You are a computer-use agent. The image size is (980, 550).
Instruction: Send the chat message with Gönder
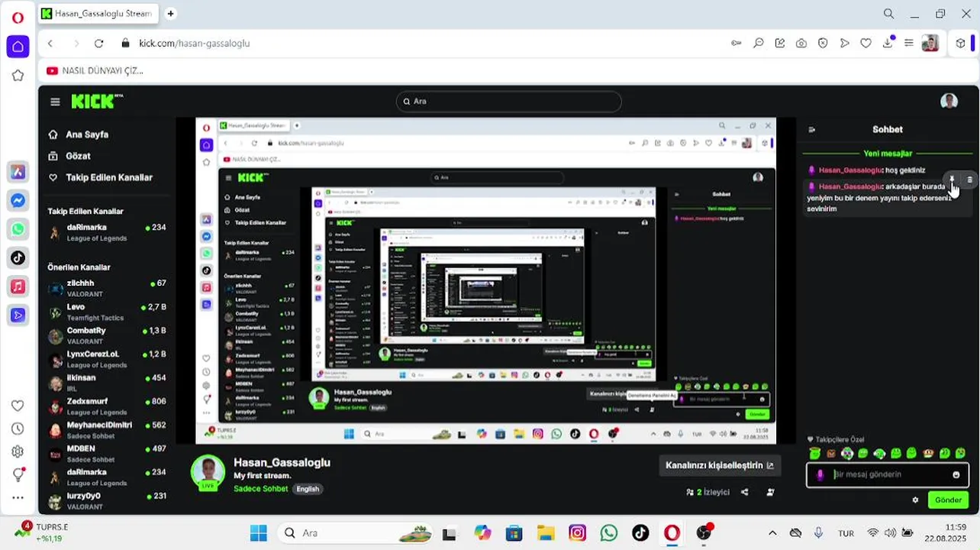(x=948, y=500)
